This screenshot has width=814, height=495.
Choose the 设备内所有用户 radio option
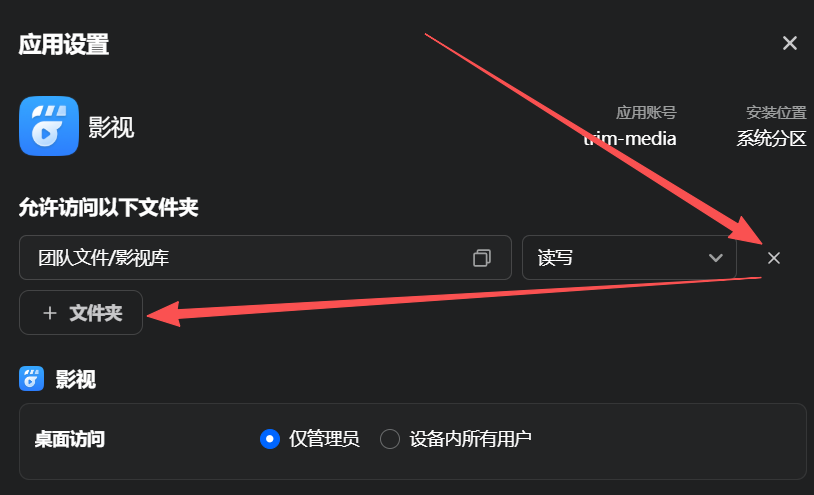pos(389,439)
